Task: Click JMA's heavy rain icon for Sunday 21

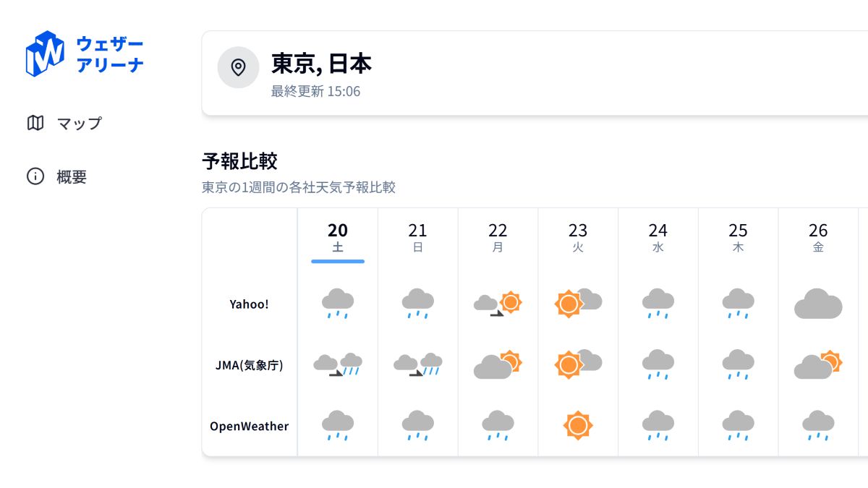Action: 417,363
